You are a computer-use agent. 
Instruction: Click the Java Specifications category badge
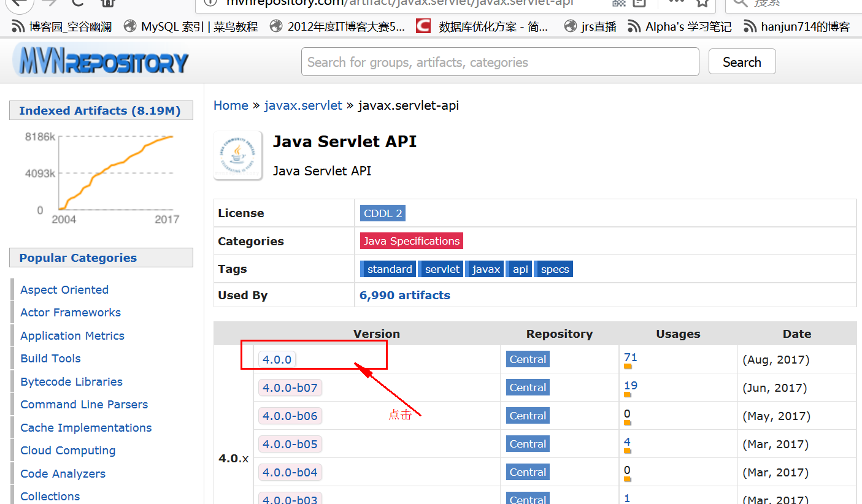click(412, 241)
